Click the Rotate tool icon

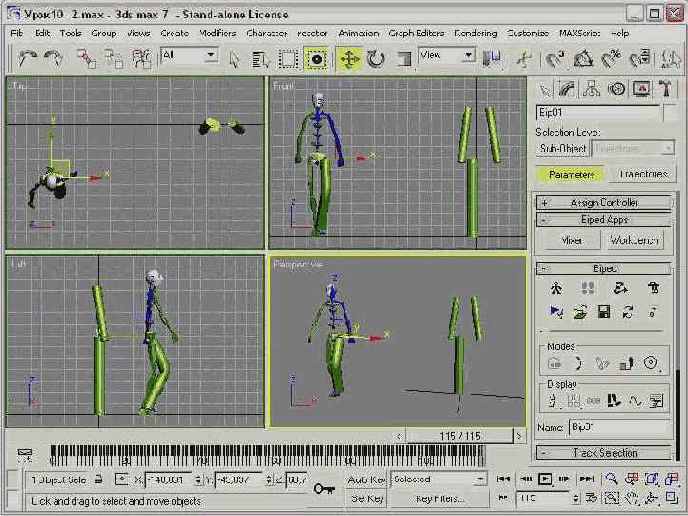[376, 59]
